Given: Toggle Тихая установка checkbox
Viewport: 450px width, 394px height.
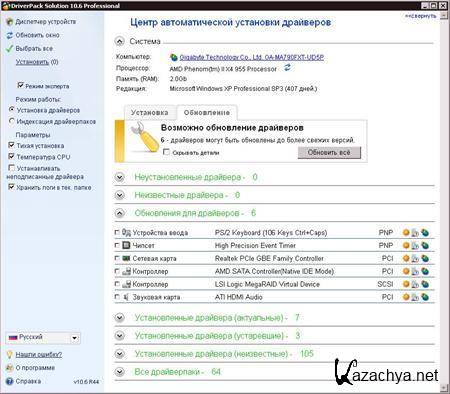Looking at the screenshot, I should (11, 145).
